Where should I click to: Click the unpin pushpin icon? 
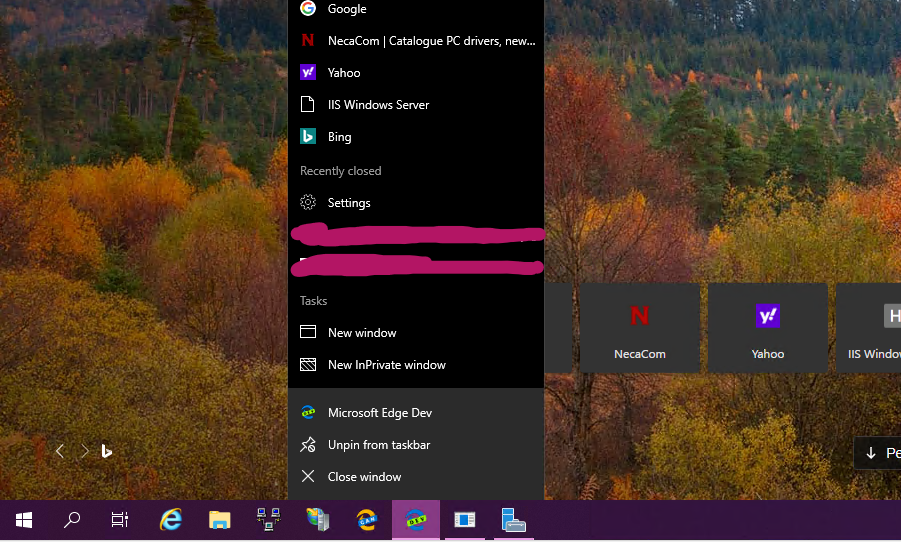click(308, 444)
